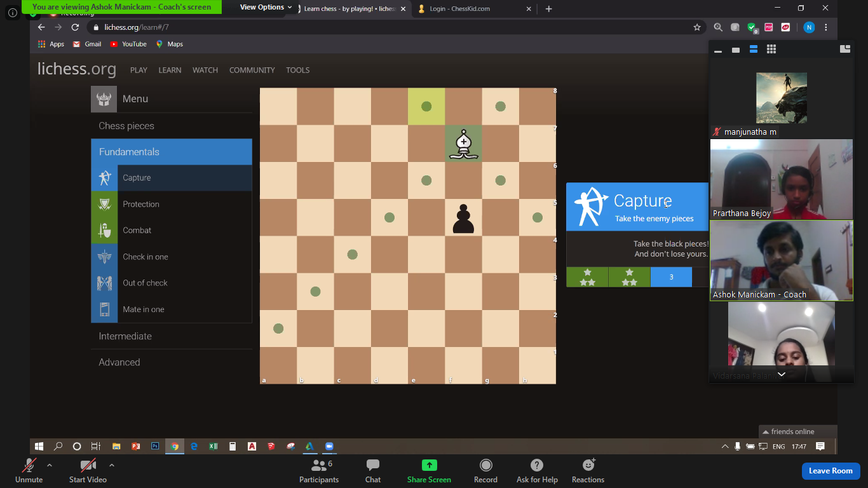Click the blue score indicator showing 3
The height and width of the screenshot is (488, 868).
tap(671, 277)
